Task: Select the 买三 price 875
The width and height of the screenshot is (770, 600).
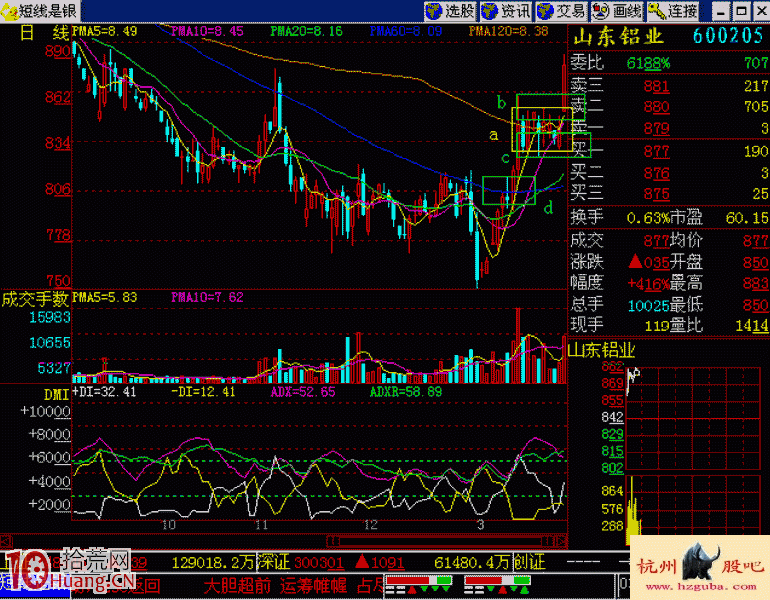Action: point(657,194)
